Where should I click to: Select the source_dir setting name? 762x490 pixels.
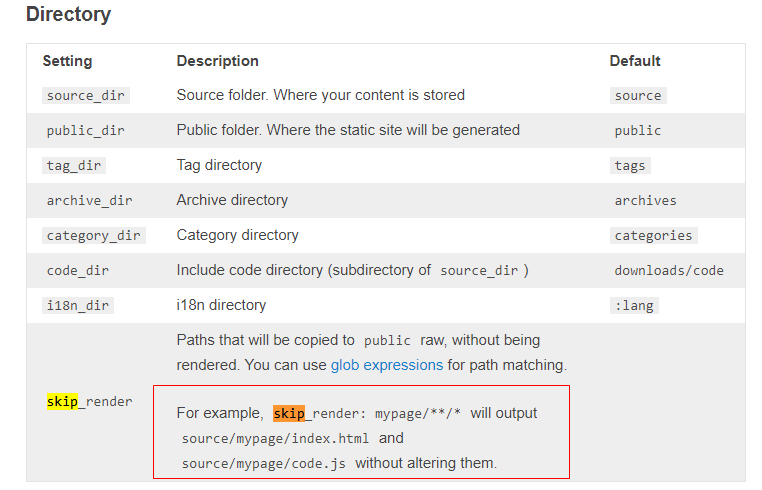(85, 96)
